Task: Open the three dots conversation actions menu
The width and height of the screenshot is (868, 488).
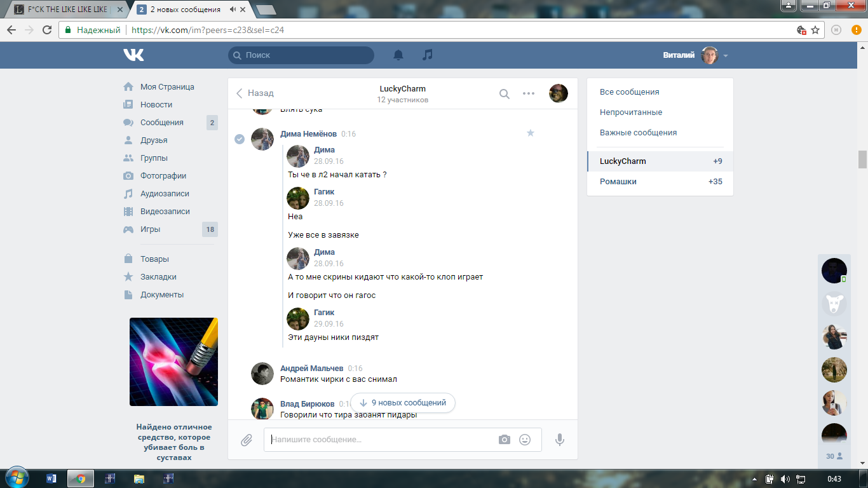Action: 529,93
